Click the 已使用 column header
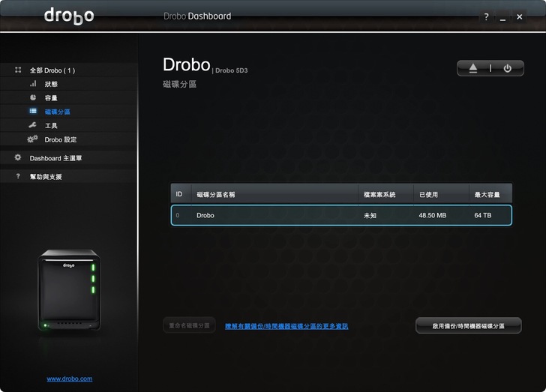This screenshot has height=392, width=546. (x=441, y=194)
